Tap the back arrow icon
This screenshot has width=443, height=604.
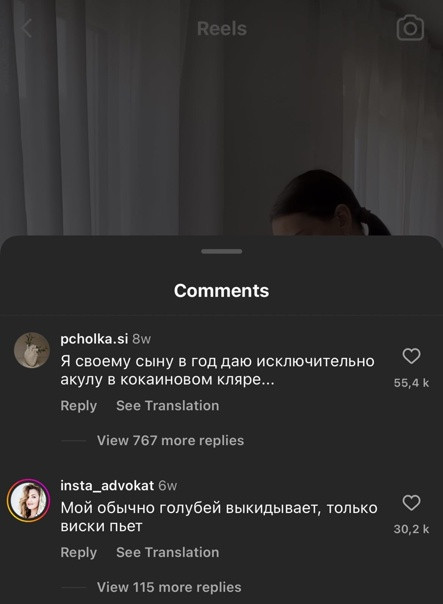coord(26,29)
